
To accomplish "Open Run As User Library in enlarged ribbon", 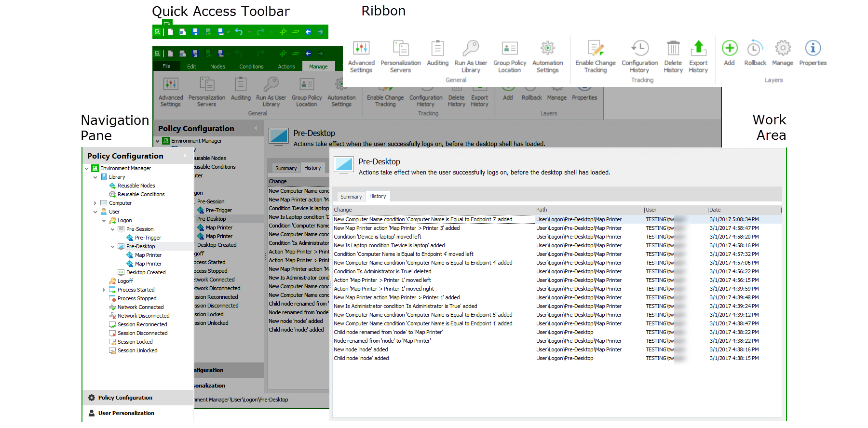I will pos(471,57).
